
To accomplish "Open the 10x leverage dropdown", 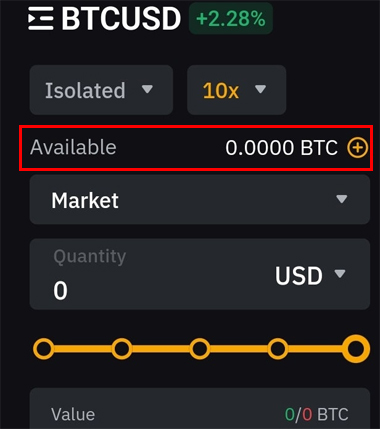I will pos(236,90).
